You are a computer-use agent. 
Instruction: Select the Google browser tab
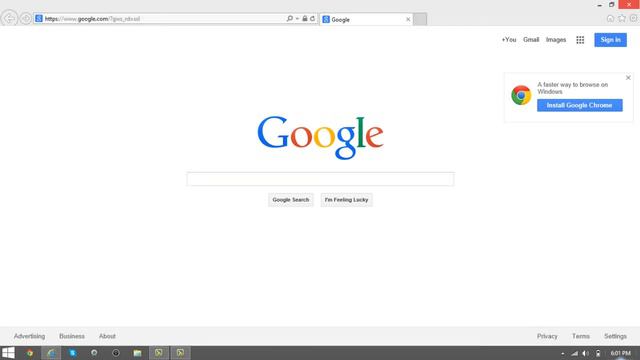pos(365,19)
